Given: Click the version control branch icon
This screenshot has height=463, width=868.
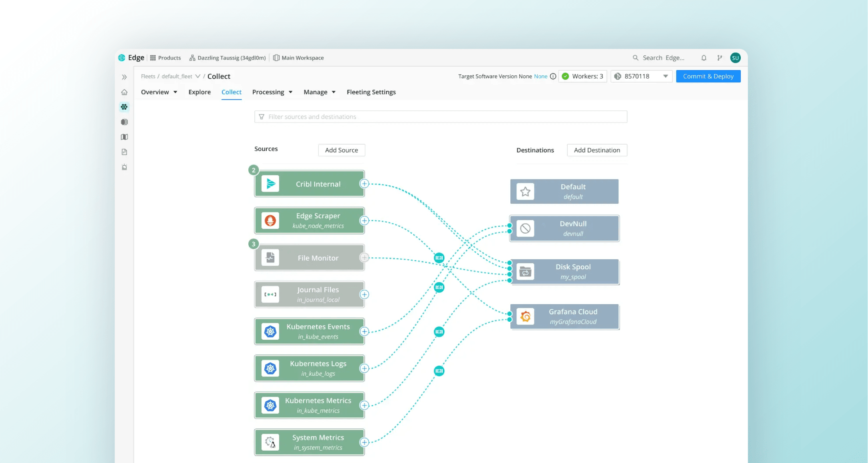Looking at the screenshot, I should [x=720, y=58].
